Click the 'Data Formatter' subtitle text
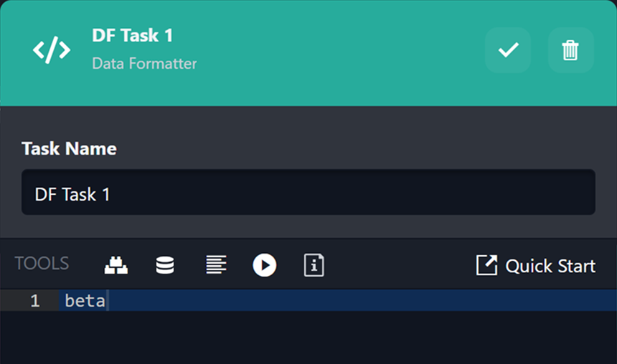This screenshot has width=617, height=364. click(x=144, y=64)
